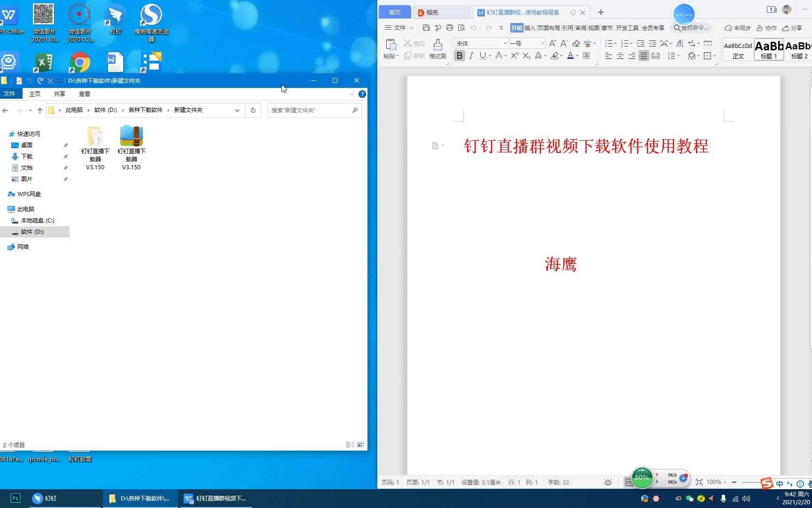Switch to 插入 ribbon tab
The width and height of the screenshot is (812, 508).
pos(530,28)
